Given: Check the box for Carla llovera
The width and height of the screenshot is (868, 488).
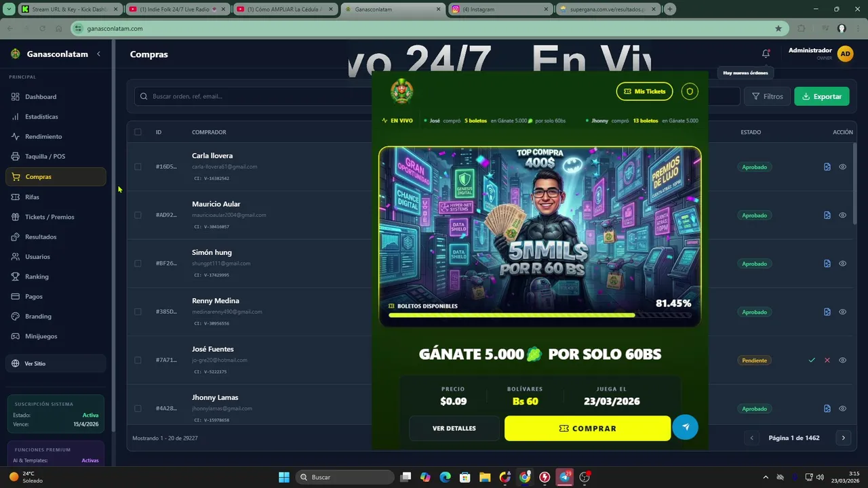Looking at the screenshot, I should click(138, 167).
